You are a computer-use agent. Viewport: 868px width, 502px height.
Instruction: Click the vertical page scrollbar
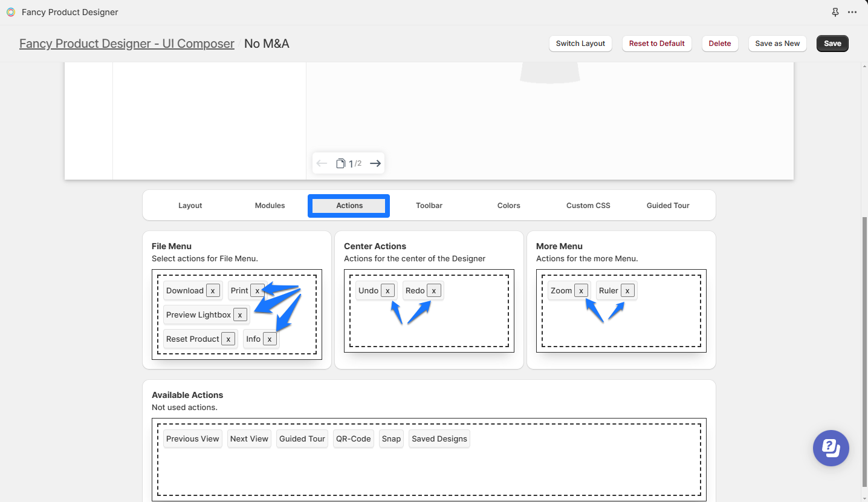click(x=864, y=351)
